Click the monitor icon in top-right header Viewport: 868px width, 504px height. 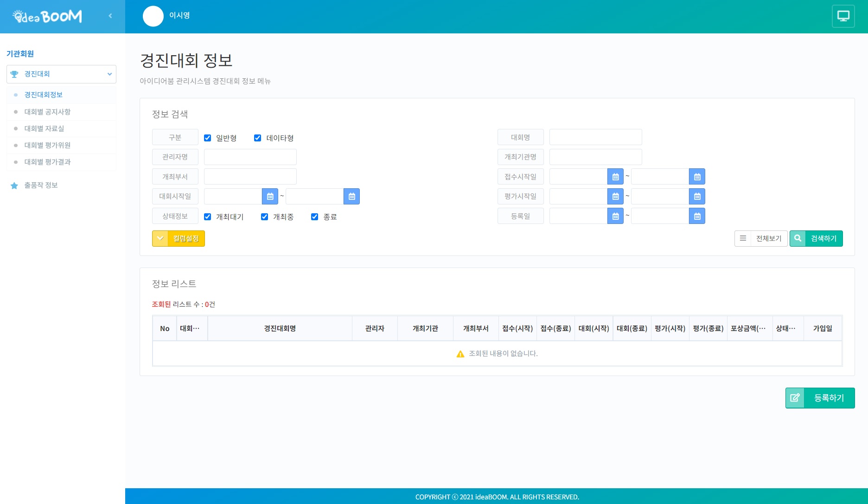[x=843, y=16]
